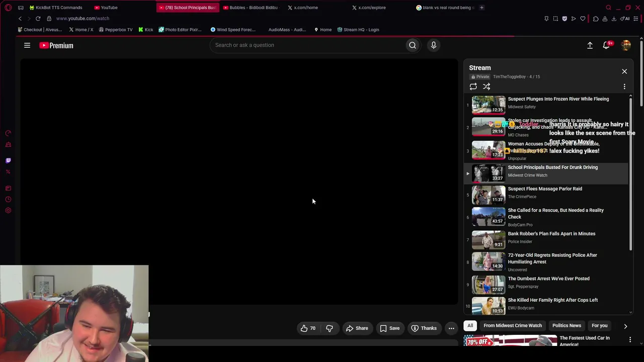644x362 pixels.
Task: Select the Politics News chip
Action: click(x=567, y=326)
